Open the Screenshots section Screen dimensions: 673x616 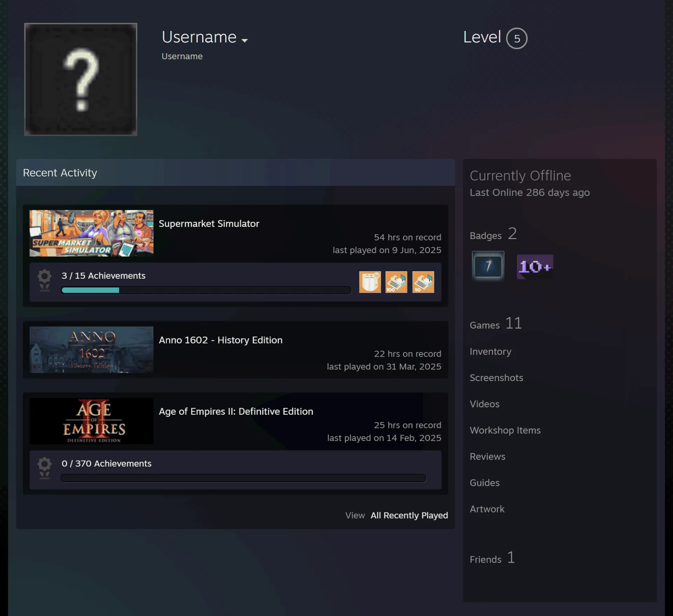click(x=496, y=378)
